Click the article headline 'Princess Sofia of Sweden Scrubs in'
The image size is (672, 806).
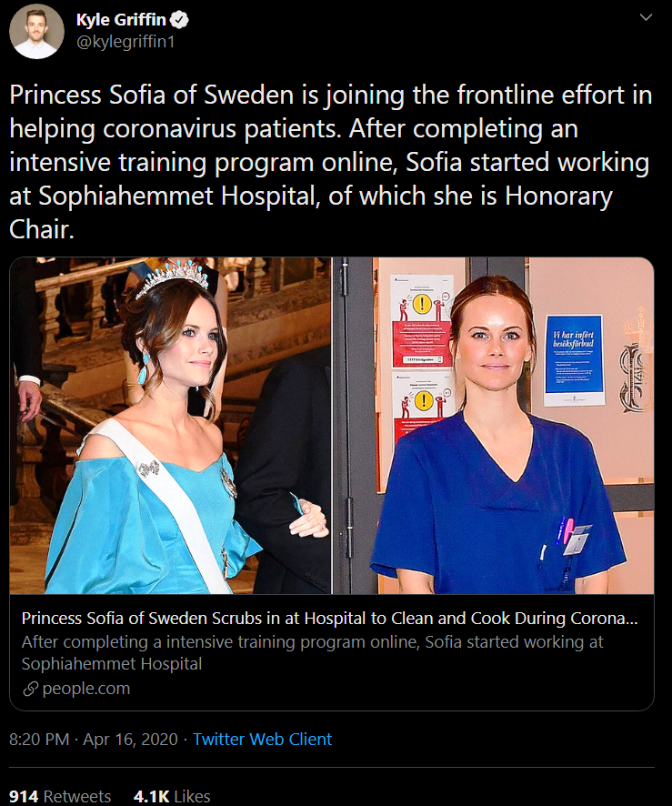pos(329,619)
